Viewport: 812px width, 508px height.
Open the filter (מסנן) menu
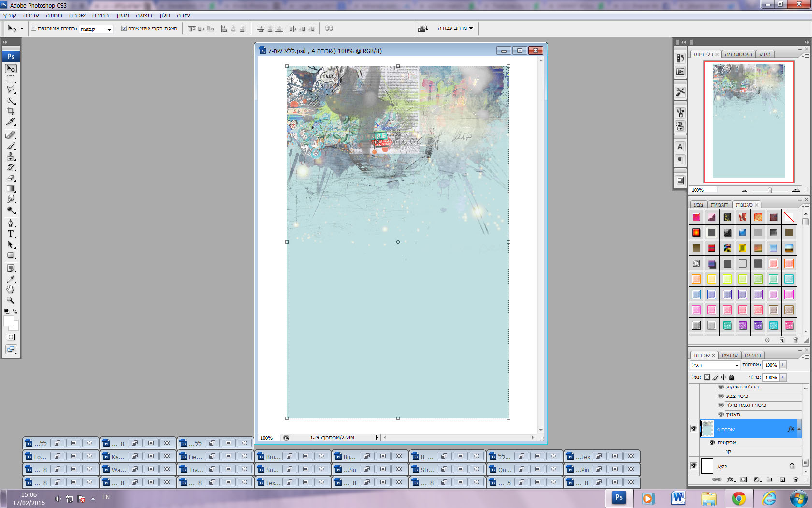[x=122, y=15]
